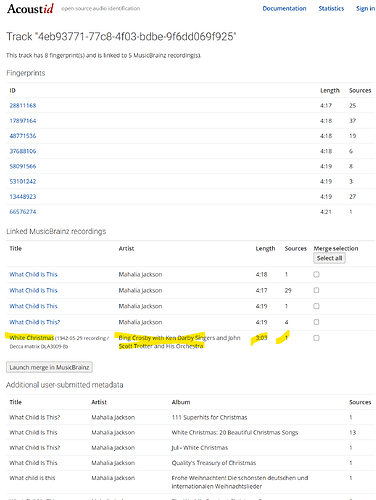Click the track ID heading
This screenshot has height=500, width=376.
click(121, 36)
